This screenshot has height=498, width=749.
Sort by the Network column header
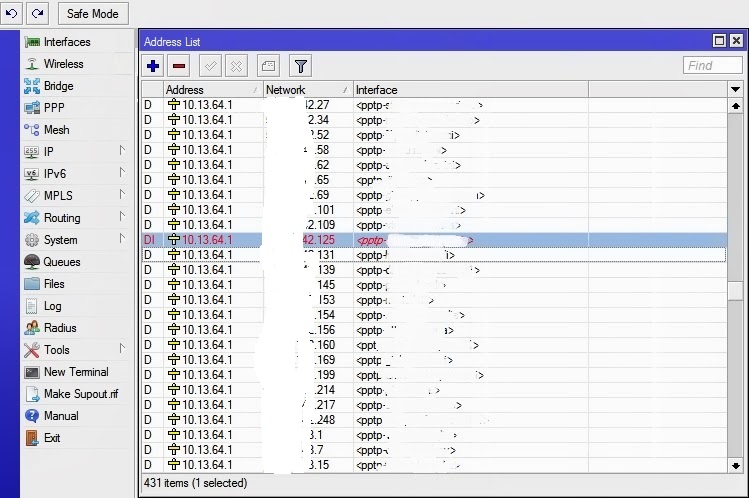point(308,90)
